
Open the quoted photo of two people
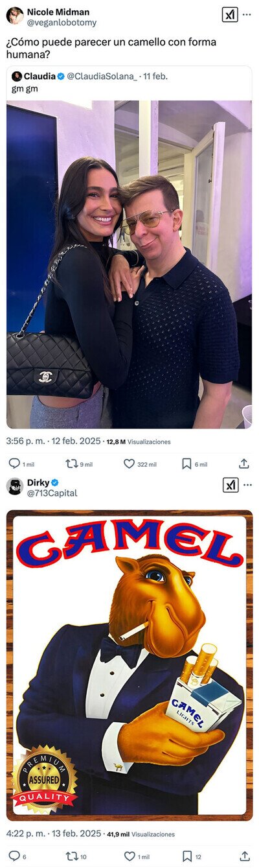pyautogui.click(x=129, y=264)
